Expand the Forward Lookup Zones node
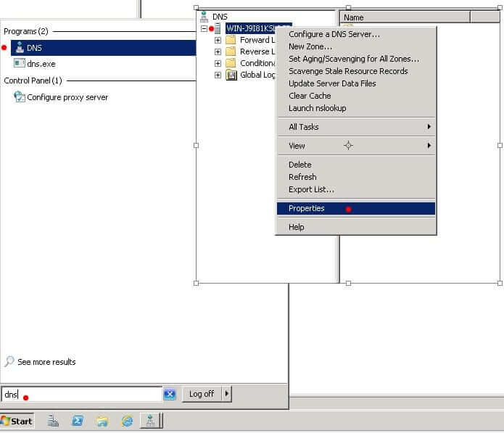The width and height of the screenshot is (504, 433). coord(218,40)
